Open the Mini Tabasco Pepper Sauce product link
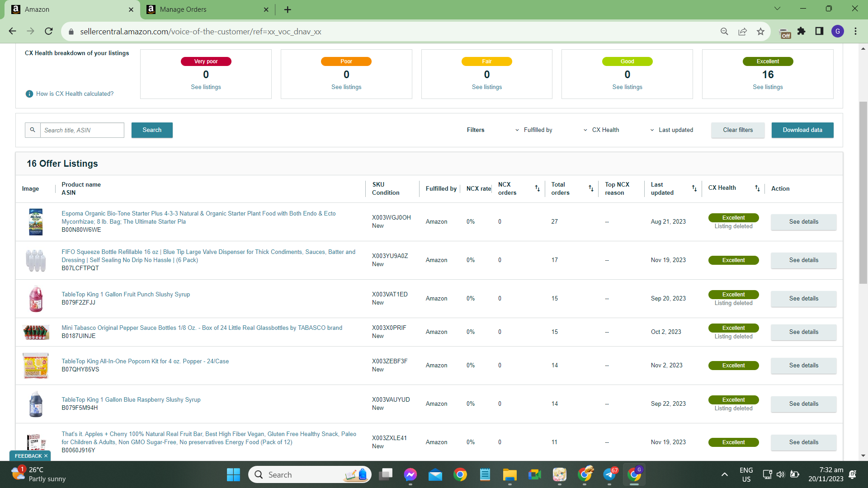This screenshot has width=868, height=488. 202,328
